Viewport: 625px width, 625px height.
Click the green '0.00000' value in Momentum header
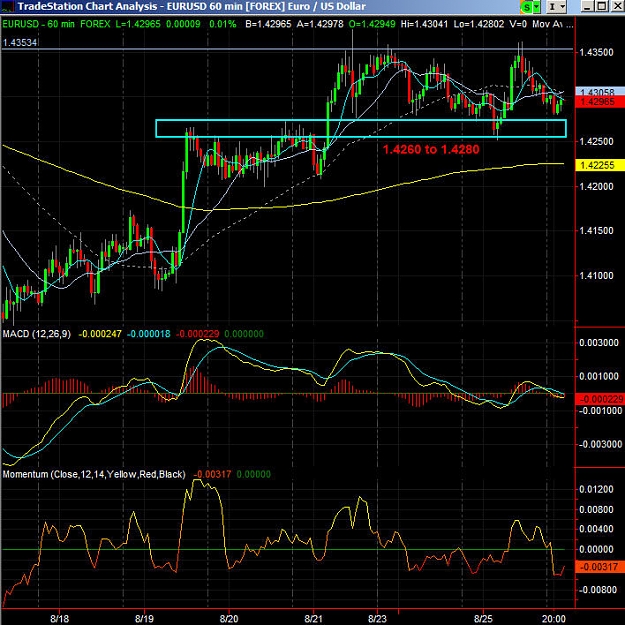tap(254, 474)
